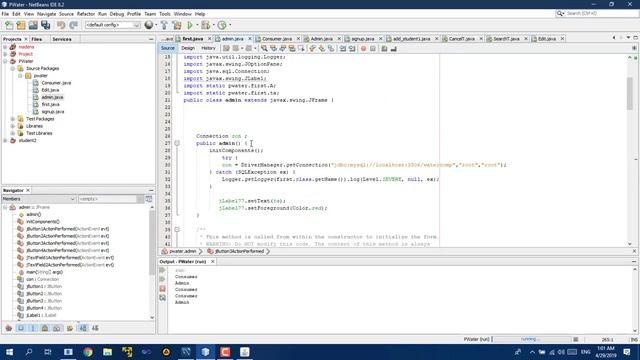640x360 pixels.
Task: Toggle the Source view of editor
Action: [x=167, y=48]
